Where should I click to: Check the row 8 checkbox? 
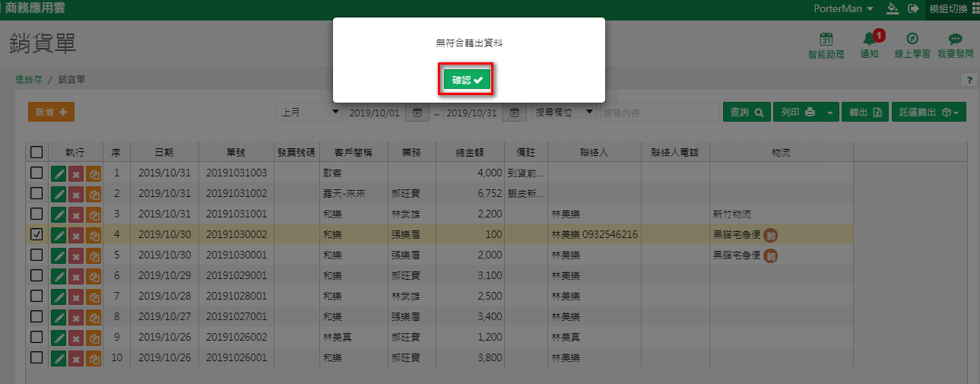pos(36,316)
